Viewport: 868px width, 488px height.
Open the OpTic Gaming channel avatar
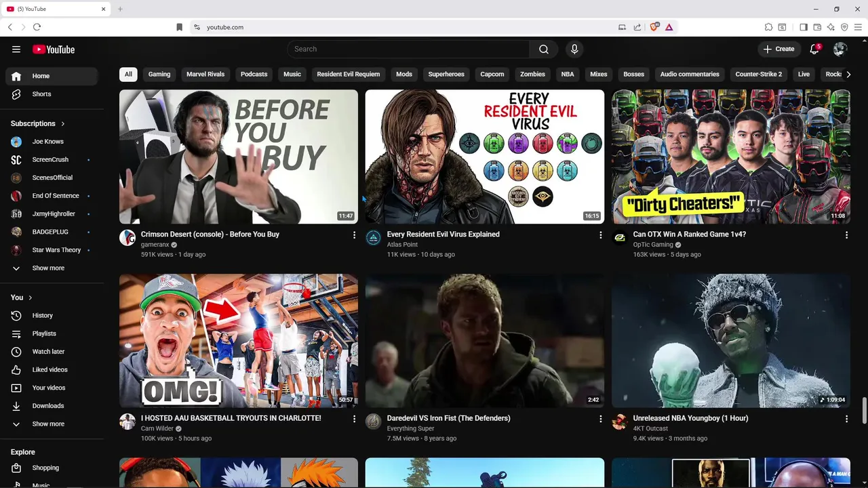point(620,237)
